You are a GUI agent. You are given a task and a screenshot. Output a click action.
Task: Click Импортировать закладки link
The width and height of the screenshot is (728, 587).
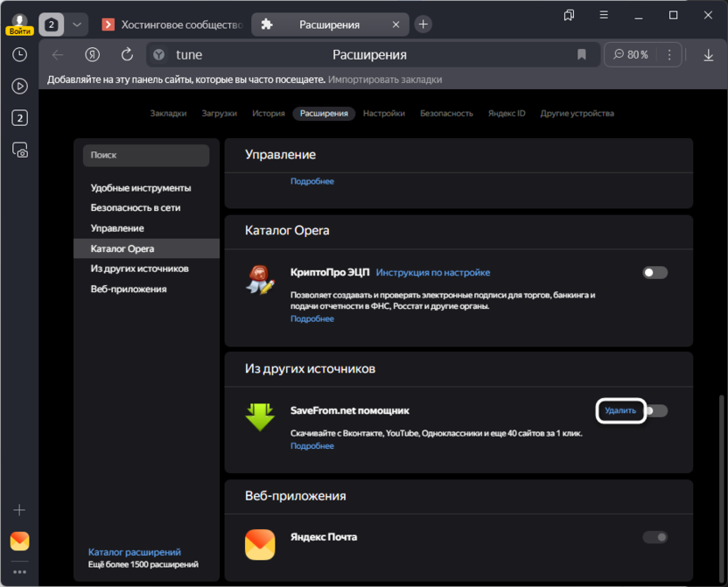click(385, 80)
